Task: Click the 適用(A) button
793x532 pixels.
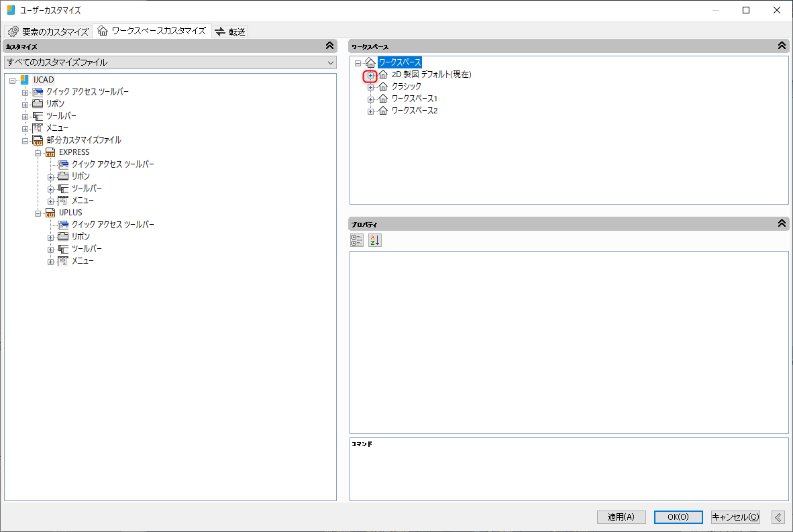Action: 621,517
